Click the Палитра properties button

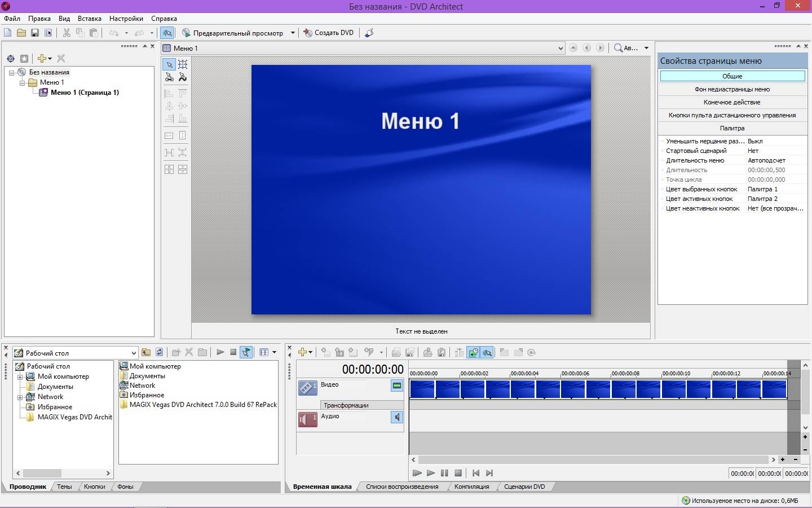click(732, 128)
